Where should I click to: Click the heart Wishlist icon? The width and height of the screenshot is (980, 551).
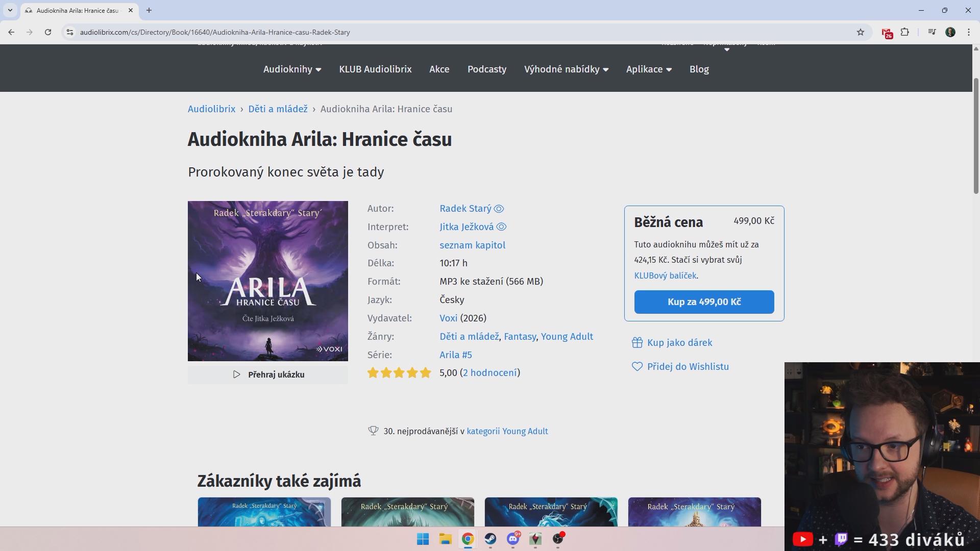(x=637, y=367)
